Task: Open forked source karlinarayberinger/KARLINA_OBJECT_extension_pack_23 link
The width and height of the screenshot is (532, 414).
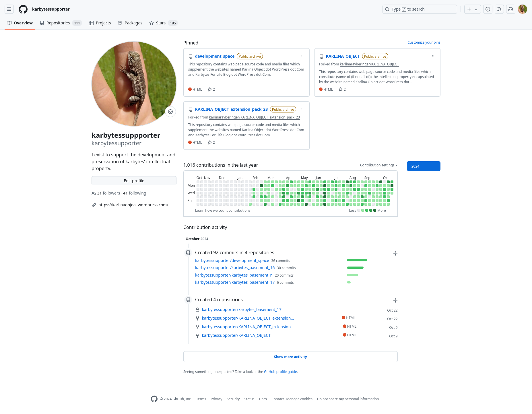Action: pyautogui.click(x=254, y=117)
